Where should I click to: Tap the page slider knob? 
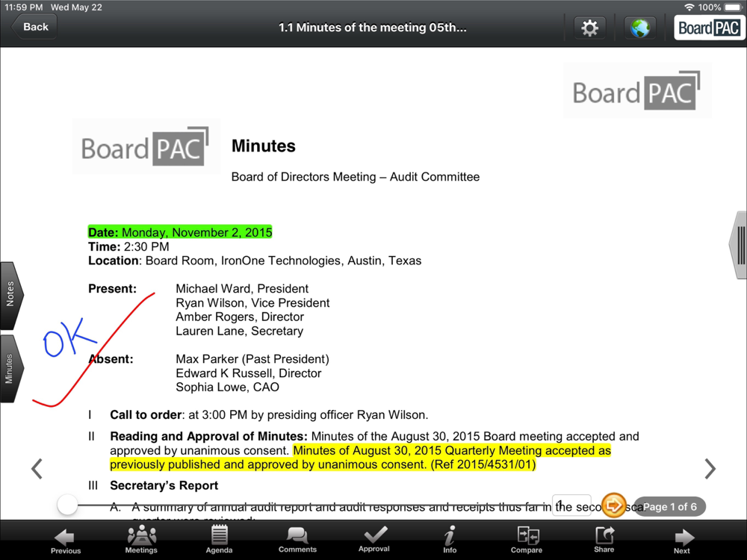67,505
